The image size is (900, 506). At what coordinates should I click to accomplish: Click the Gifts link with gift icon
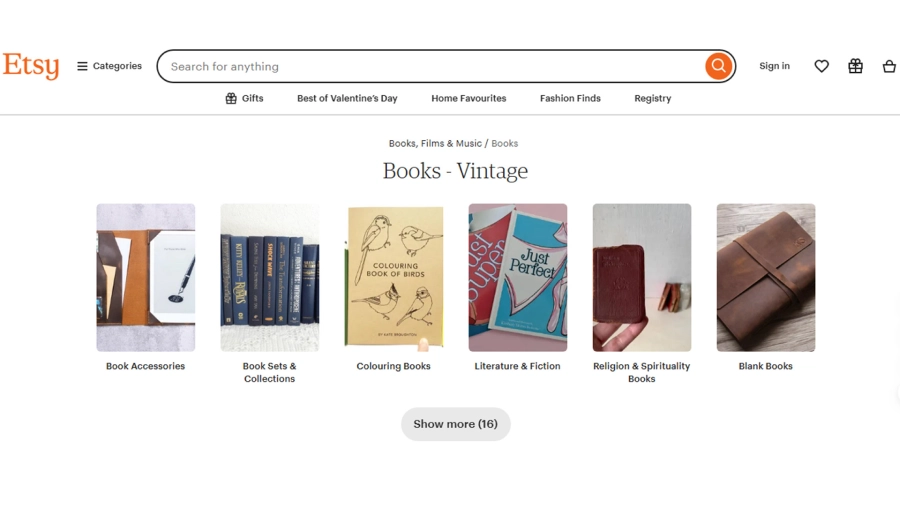click(244, 98)
